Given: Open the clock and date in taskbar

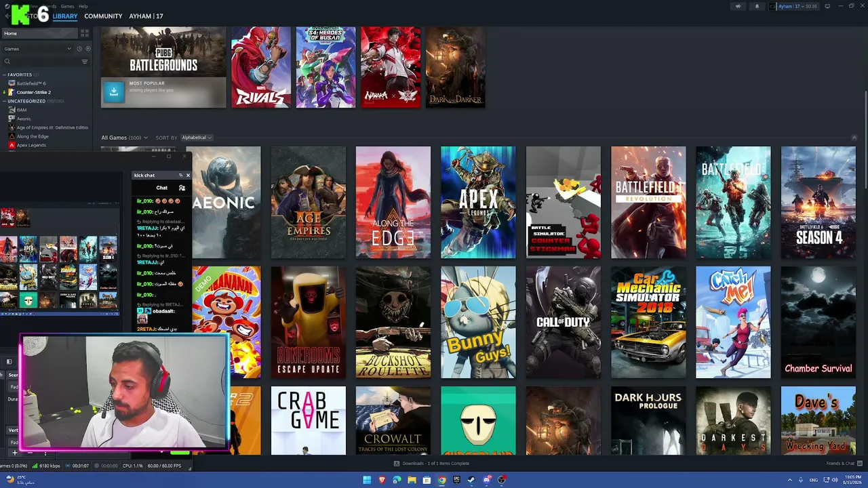Looking at the screenshot, I should point(854,480).
